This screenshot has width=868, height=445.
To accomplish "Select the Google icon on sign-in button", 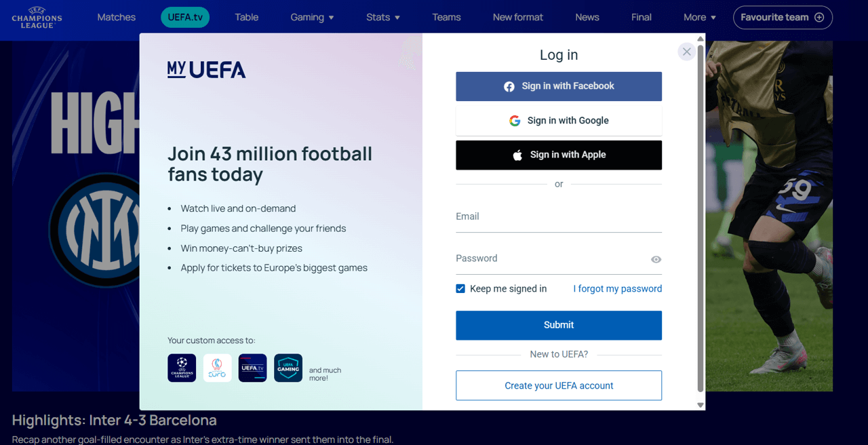I will tap(515, 121).
